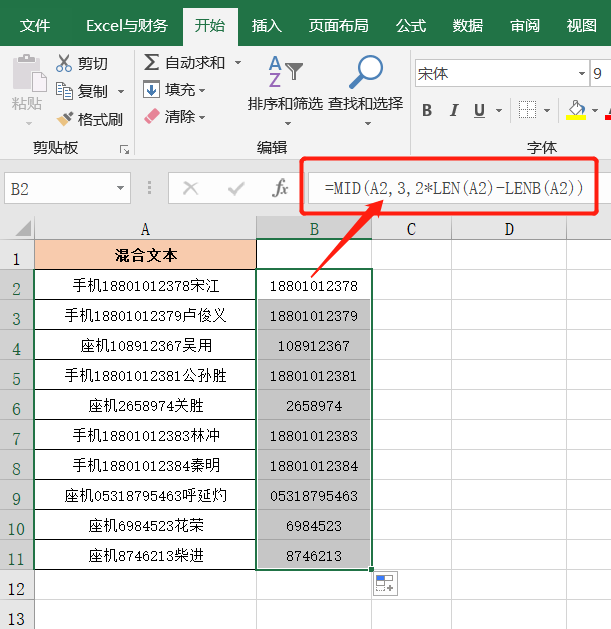The height and width of the screenshot is (629, 611).
Task: Switch to the Excel与财务 tab
Action: (x=127, y=26)
